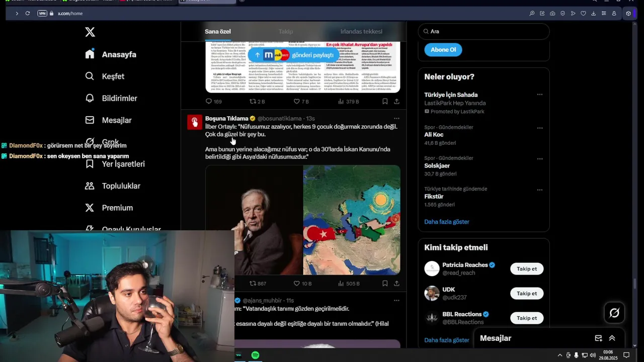
Task: Open the Grok floating button
Action: tap(614, 313)
